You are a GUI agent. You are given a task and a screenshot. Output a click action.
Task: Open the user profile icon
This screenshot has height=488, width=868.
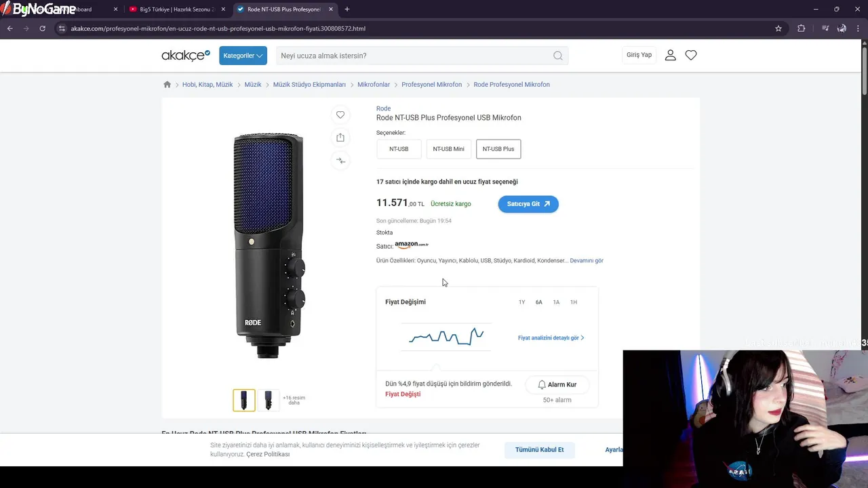(x=670, y=55)
